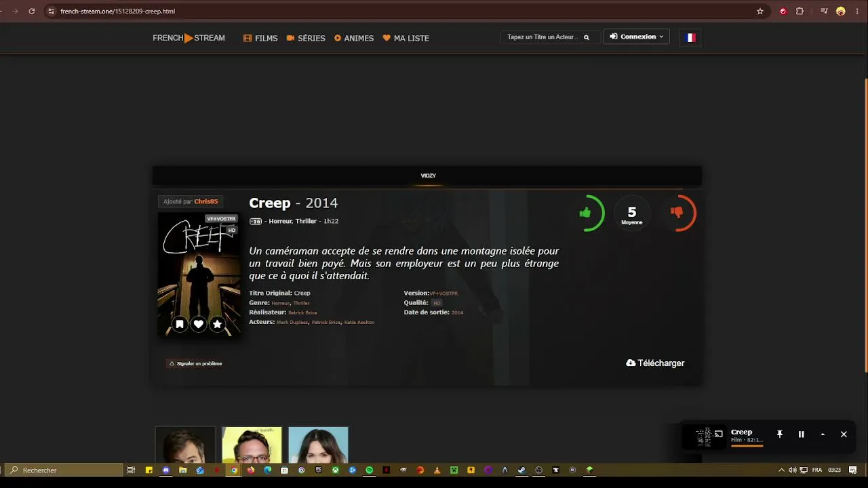Open Discord from the taskbar

tap(166, 470)
